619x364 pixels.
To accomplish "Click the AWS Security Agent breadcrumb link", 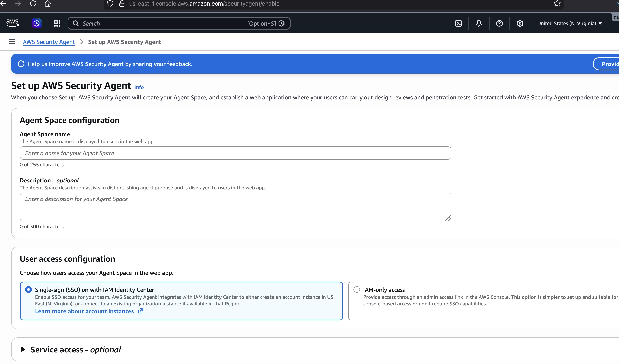I will click(x=49, y=42).
